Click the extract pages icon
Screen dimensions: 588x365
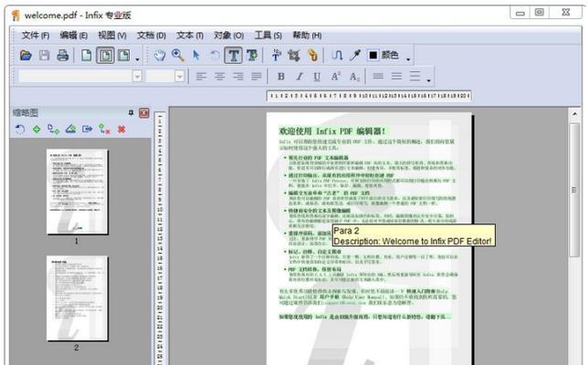click(x=88, y=130)
